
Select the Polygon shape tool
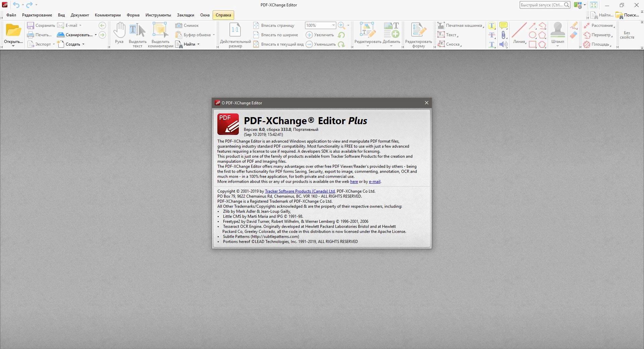point(542,35)
